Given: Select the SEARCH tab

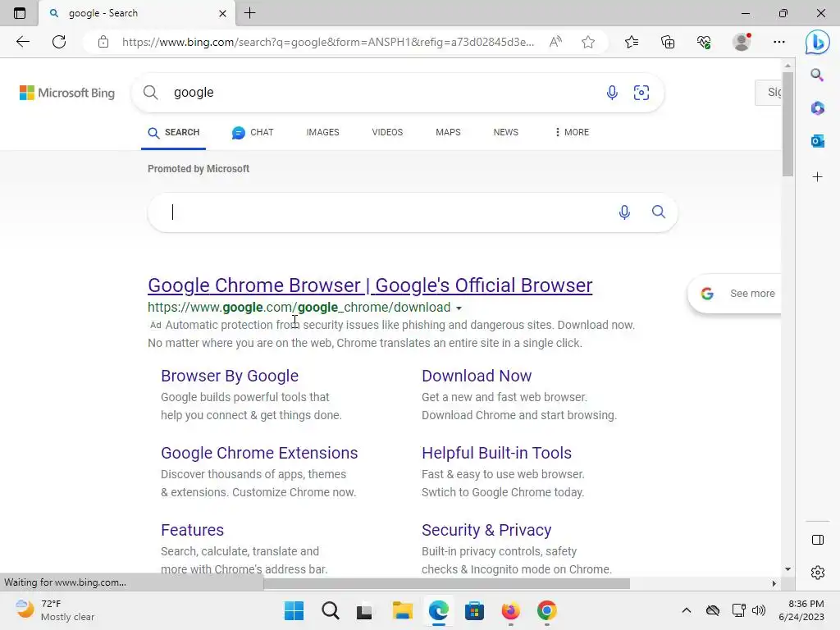Looking at the screenshot, I should pyautogui.click(x=174, y=132).
